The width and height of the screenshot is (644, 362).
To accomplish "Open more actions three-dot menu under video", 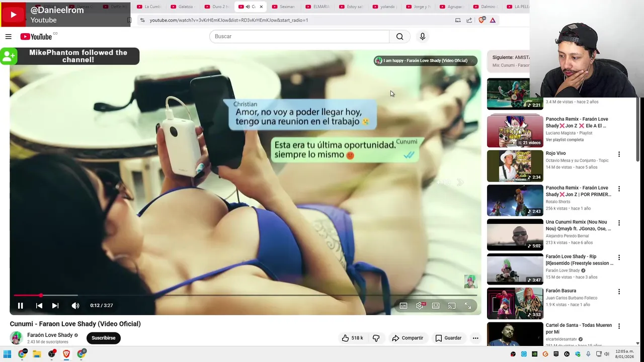I will pyautogui.click(x=475, y=338).
